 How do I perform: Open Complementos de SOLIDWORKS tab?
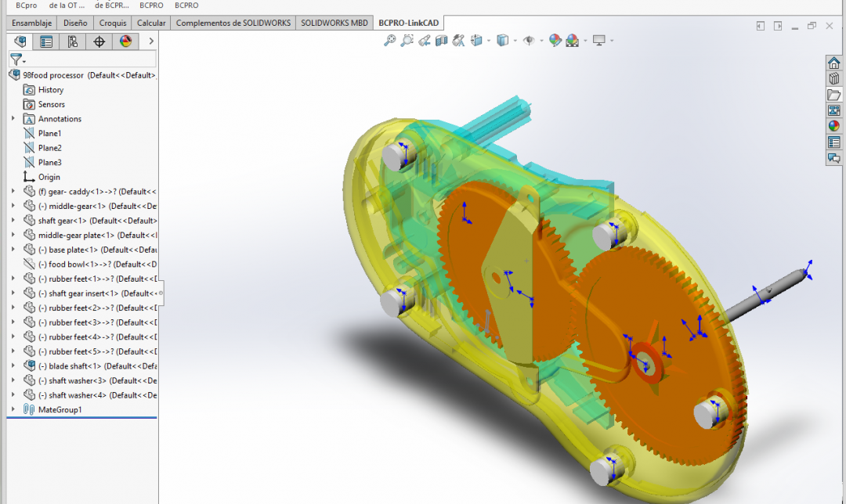(x=233, y=23)
